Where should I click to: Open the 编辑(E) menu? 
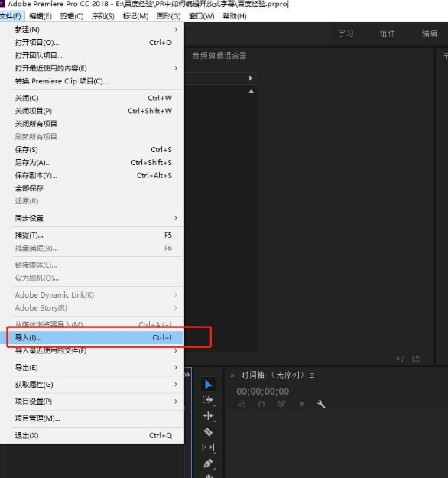[x=41, y=16]
